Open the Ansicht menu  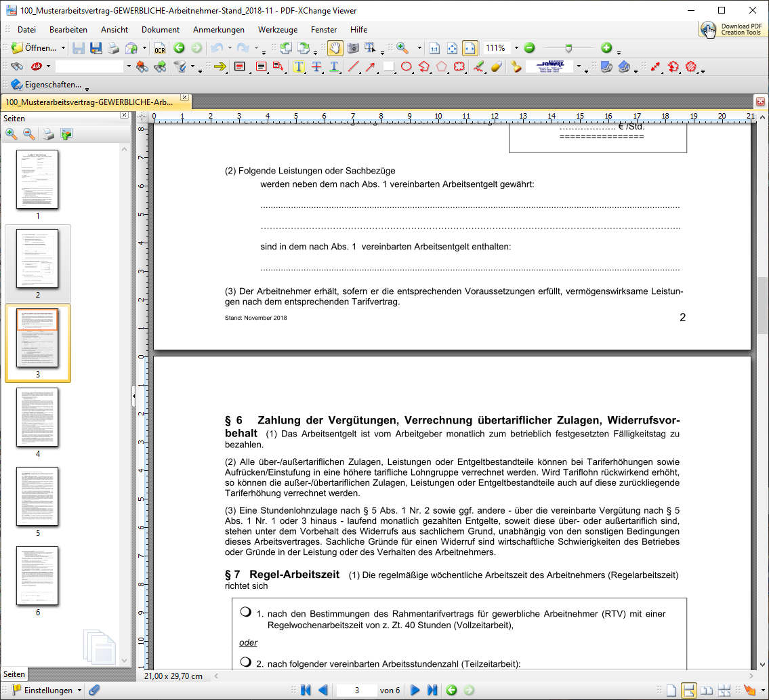(115, 29)
